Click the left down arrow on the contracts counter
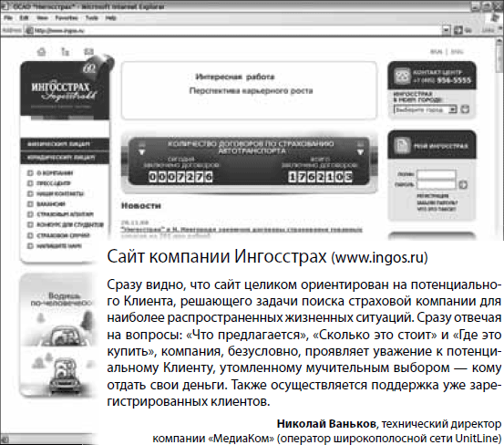The width and height of the screenshot is (504, 445). pos(142,151)
